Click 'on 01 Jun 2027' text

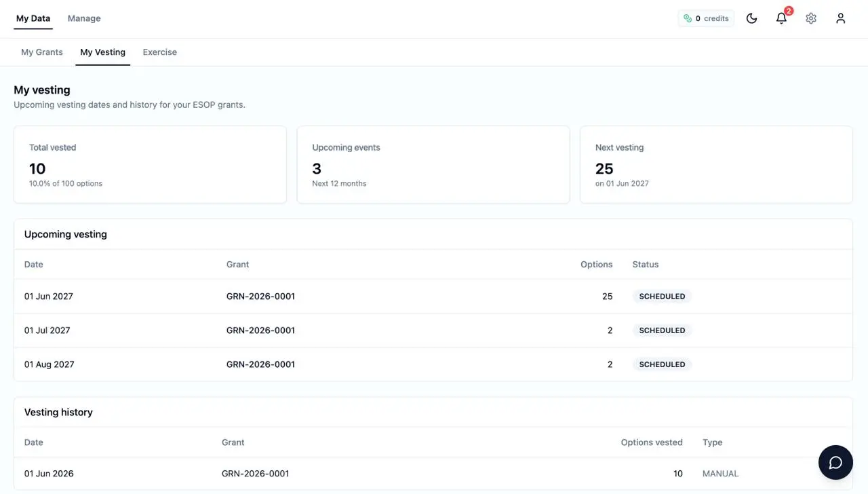pos(622,183)
